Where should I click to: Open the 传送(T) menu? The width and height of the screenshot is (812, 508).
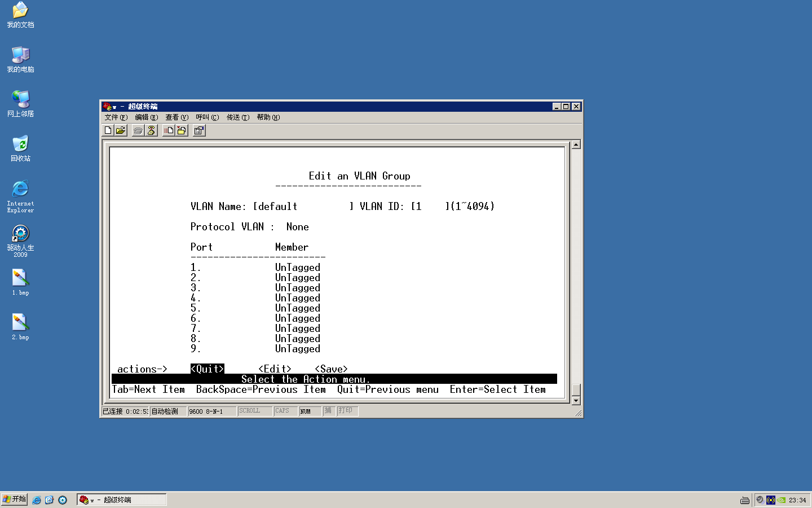click(x=238, y=117)
